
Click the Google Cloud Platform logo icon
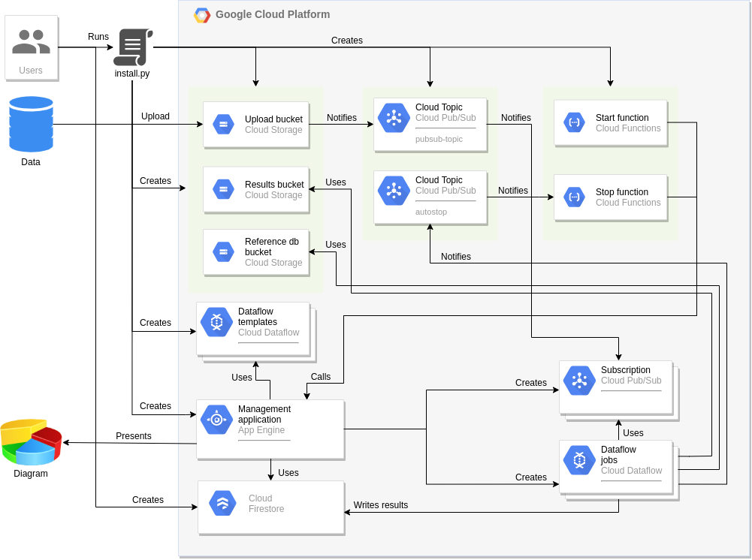[202, 15]
